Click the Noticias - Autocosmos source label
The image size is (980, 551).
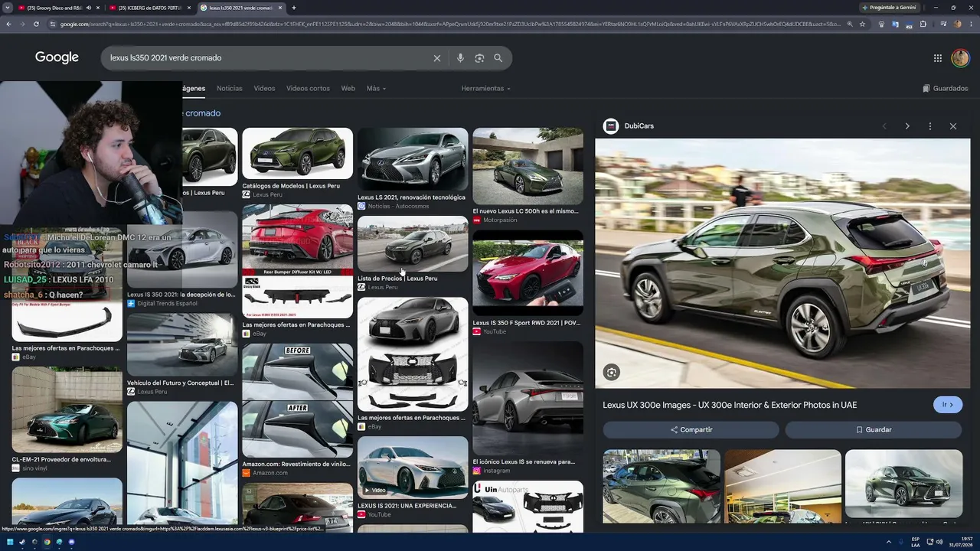click(398, 207)
